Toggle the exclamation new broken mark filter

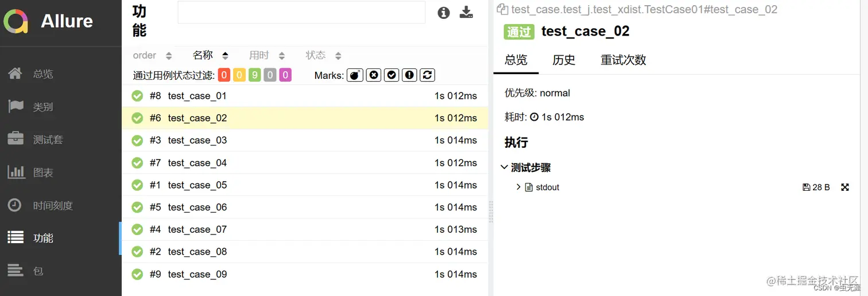409,75
